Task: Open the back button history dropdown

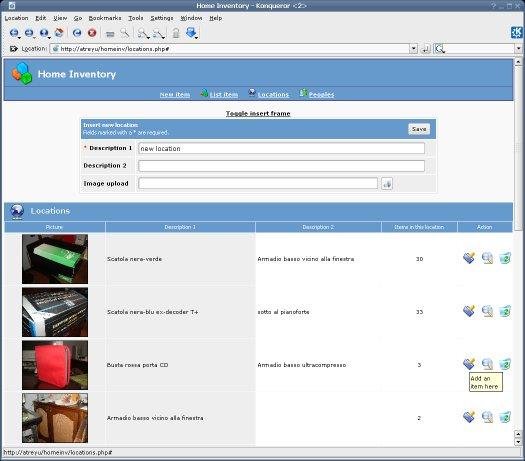Action: (19, 37)
